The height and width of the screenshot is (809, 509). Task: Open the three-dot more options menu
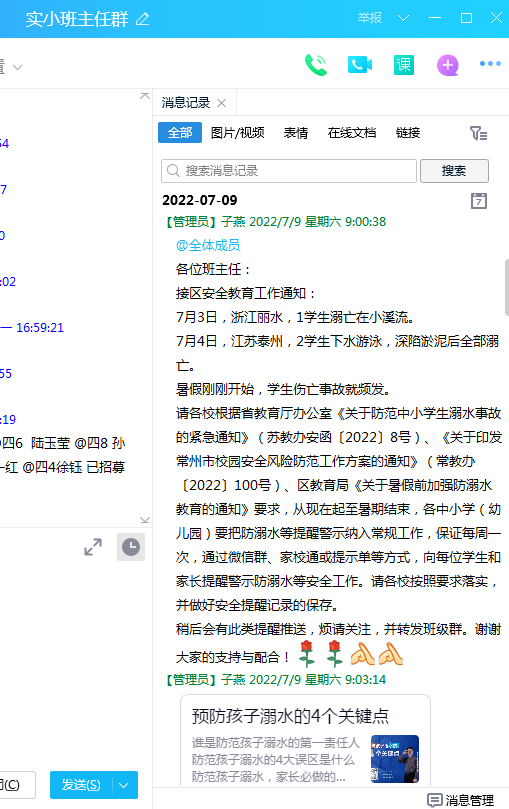pyautogui.click(x=490, y=63)
